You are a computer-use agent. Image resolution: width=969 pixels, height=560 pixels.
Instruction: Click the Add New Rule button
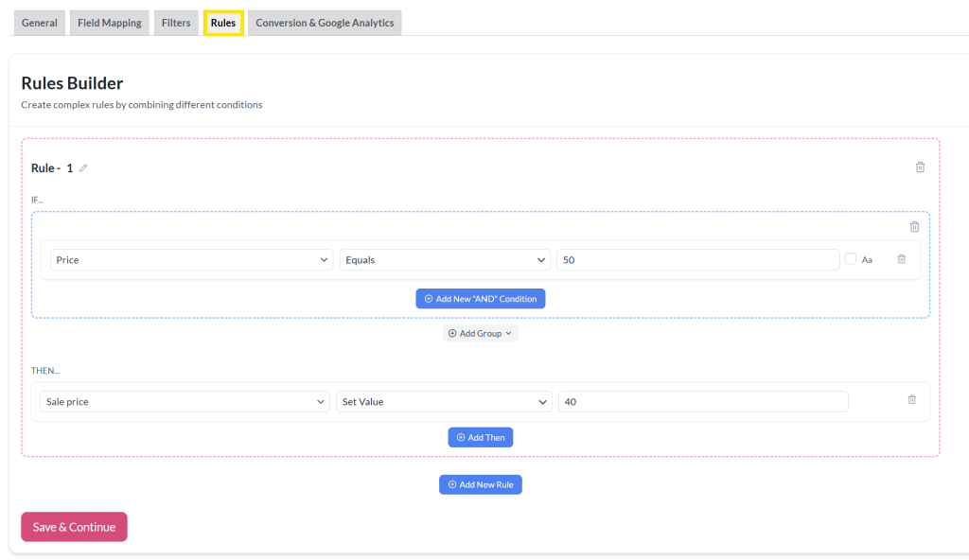tap(481, 483)
